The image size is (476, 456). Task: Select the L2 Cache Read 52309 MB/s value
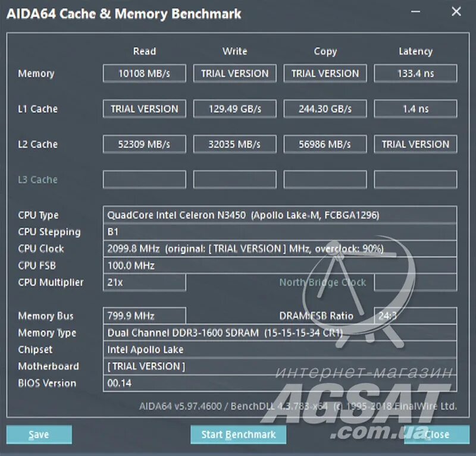(x=145, y=144)
